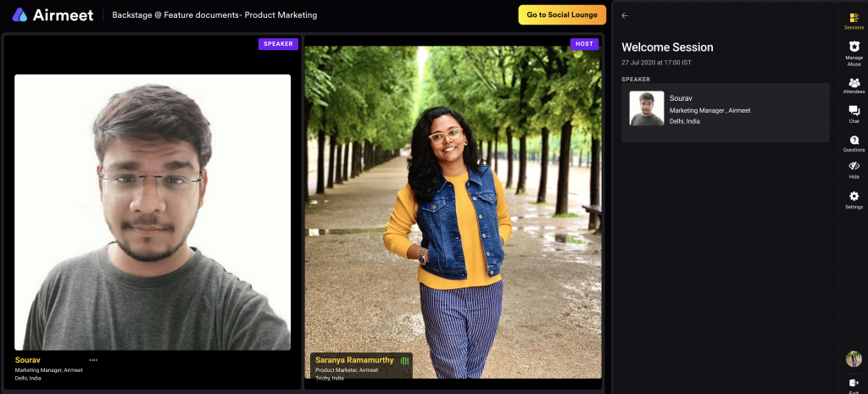The height and width of the screenshot is (394, 868).
Task: Open the Questions panel
Action: point(854,142)
